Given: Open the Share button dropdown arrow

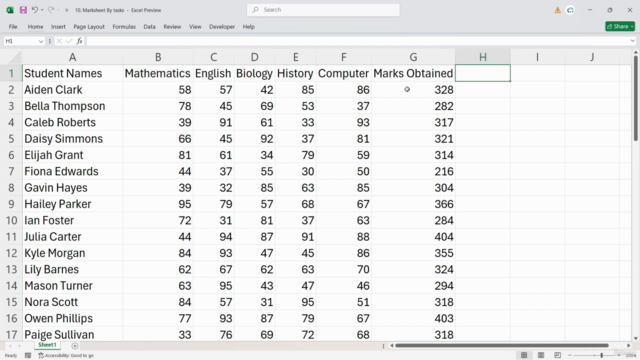Looking at the screenshot, I should [x=632, y=27].
